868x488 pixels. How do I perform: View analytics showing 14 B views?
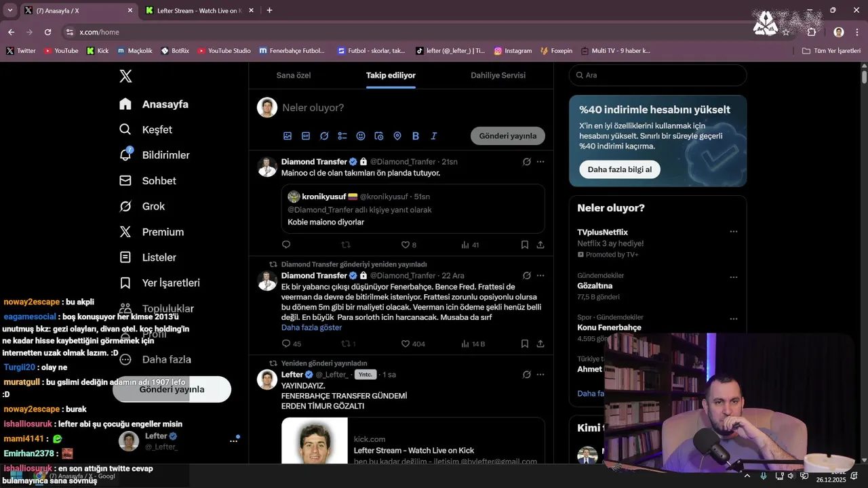coord(473,344)
